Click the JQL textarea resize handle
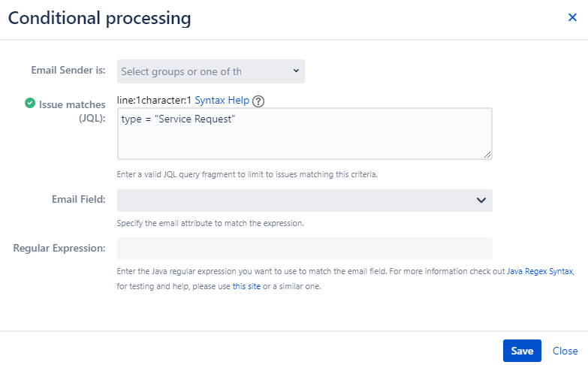 click(x=487, y=155)
